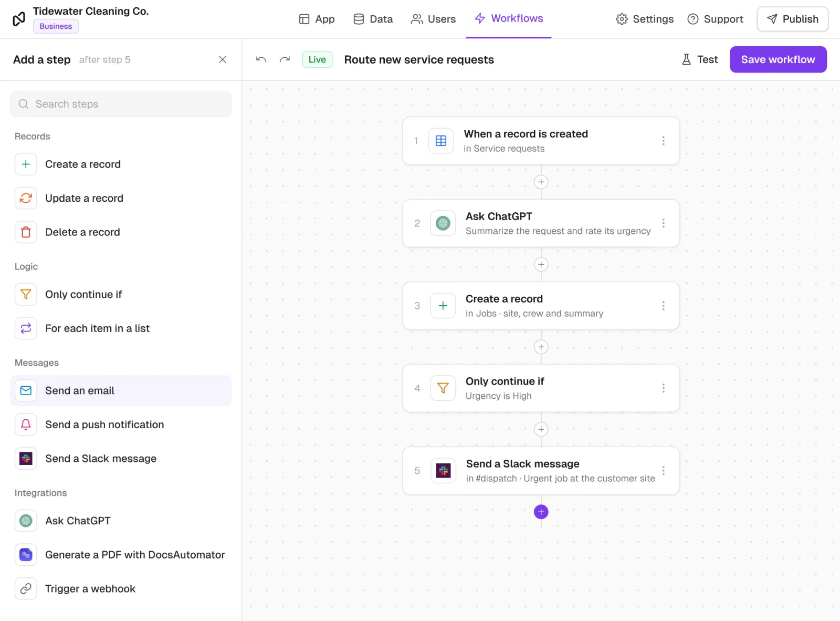Open Settings
The image size is (840, 621).
645,19
